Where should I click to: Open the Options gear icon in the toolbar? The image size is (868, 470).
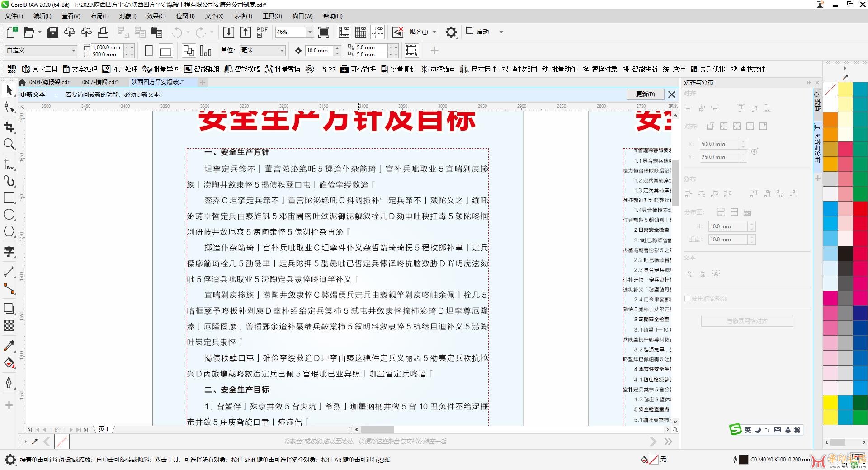[451, 32]
